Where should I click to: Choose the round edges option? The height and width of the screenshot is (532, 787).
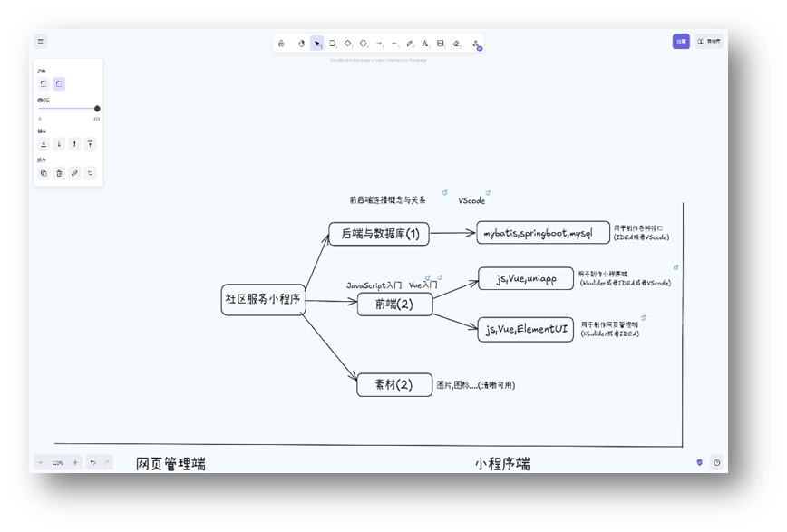(59, 84)
